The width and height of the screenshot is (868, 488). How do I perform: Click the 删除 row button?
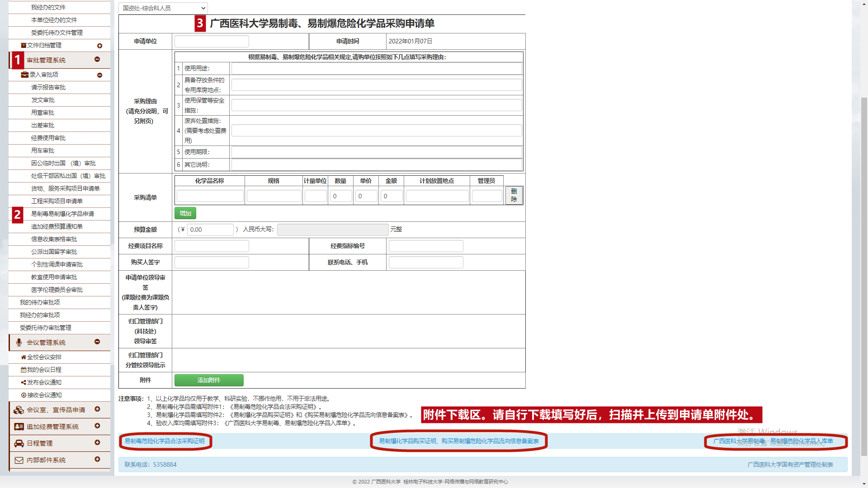point(514,195)
